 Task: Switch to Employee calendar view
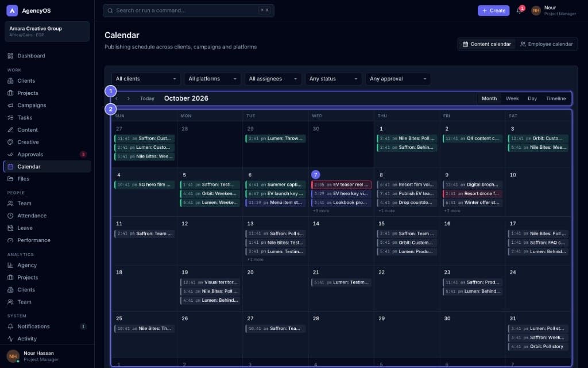click(x=547, y=44)
